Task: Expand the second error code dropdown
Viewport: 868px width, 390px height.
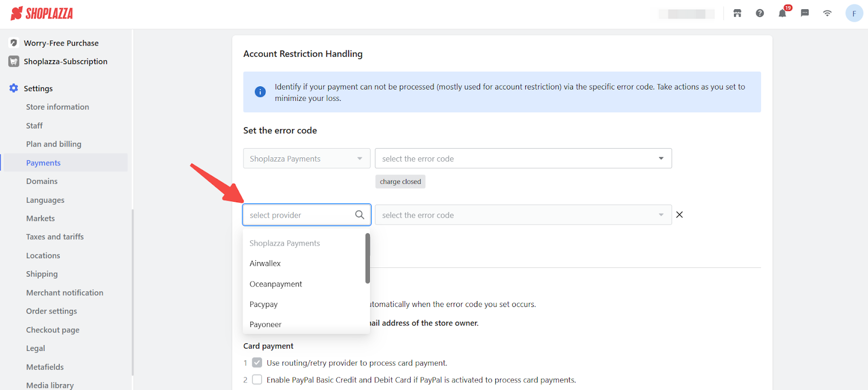Action: click(524, 215)
